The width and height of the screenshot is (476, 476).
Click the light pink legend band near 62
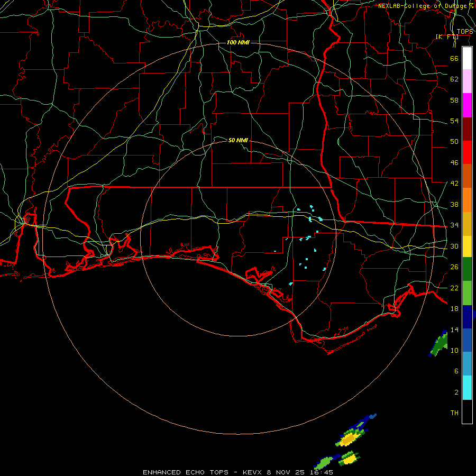[x=467, y=81]
